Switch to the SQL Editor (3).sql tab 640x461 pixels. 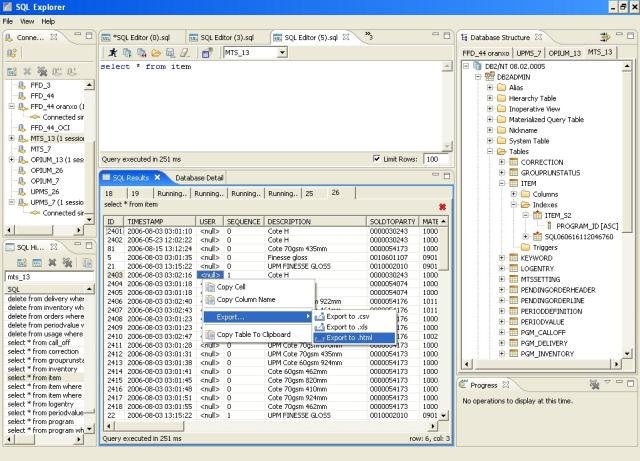[x=227, y=38]
